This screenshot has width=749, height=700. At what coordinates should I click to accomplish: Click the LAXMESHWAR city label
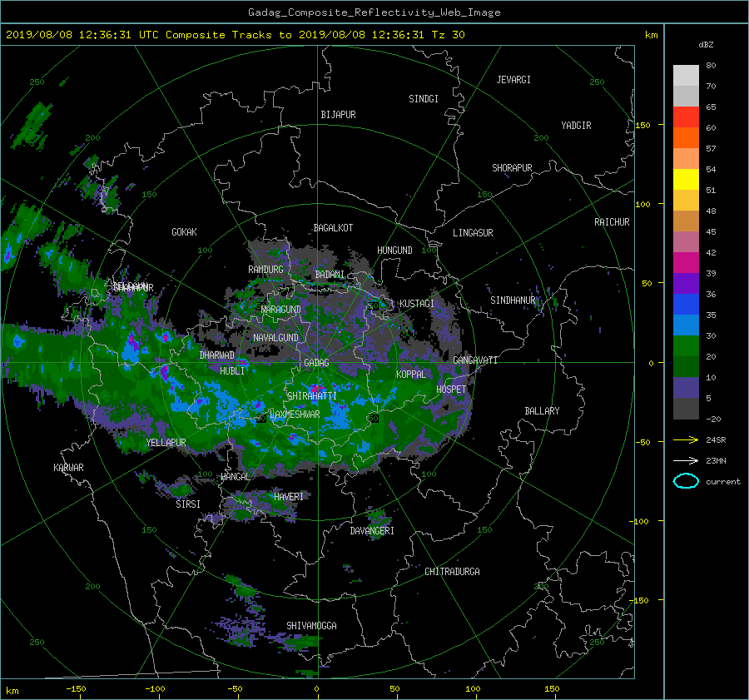pyautogui.click(x=295, y=415)
